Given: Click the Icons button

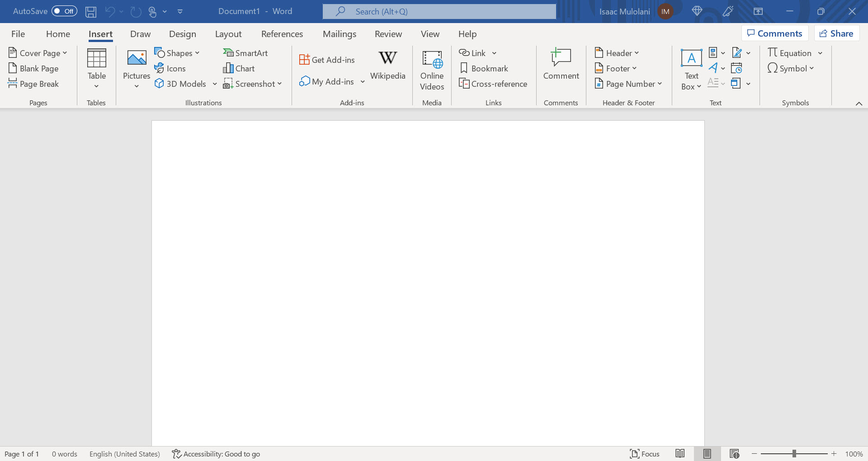Looking at the screenshot, I should tap(170, 68).
